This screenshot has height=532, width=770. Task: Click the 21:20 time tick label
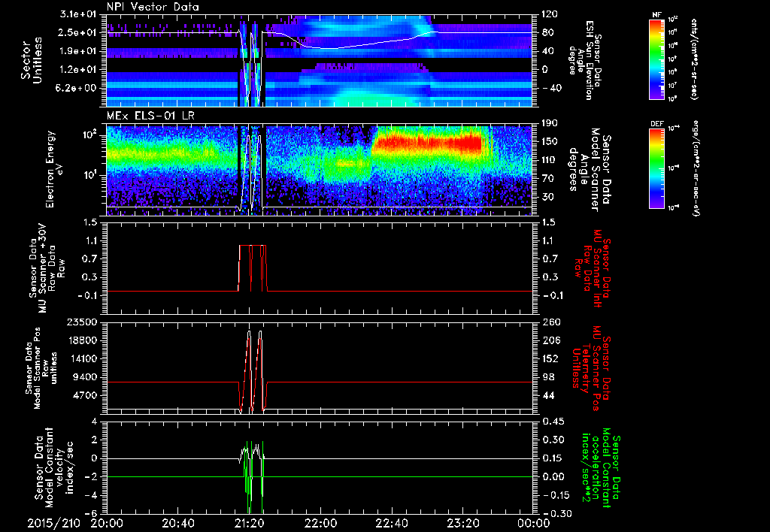click(250, 523)
